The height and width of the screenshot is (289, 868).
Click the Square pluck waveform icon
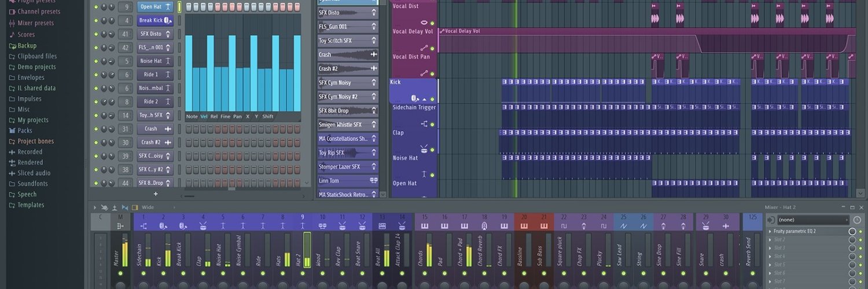click(564, 225)
